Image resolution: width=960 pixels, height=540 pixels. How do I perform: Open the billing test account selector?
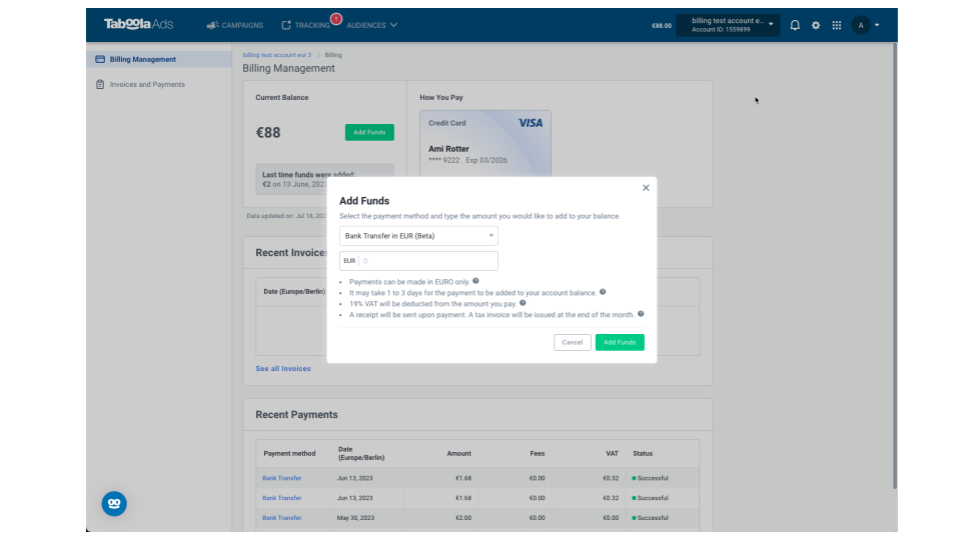[728, 25]
